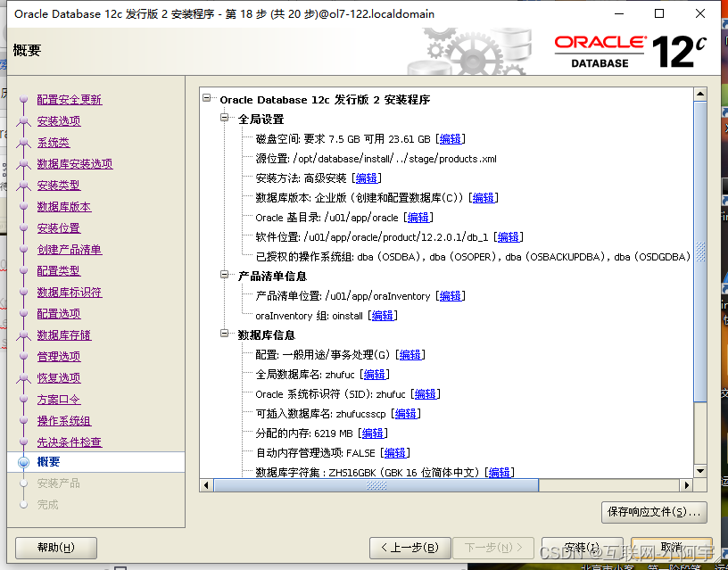Viewport: 728px width, 570px height.
Task: Open the 安装位置 step
Action: click(59, 227)
